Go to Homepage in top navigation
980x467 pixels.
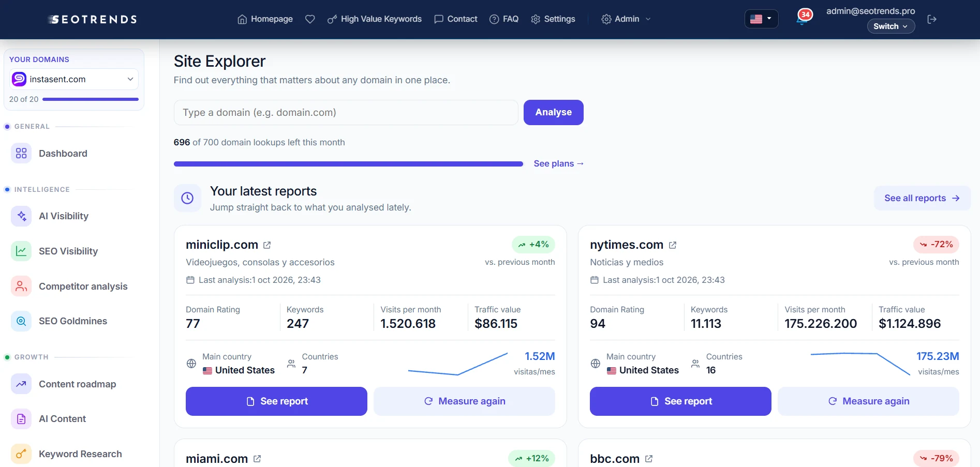click(x=265, y=19)
